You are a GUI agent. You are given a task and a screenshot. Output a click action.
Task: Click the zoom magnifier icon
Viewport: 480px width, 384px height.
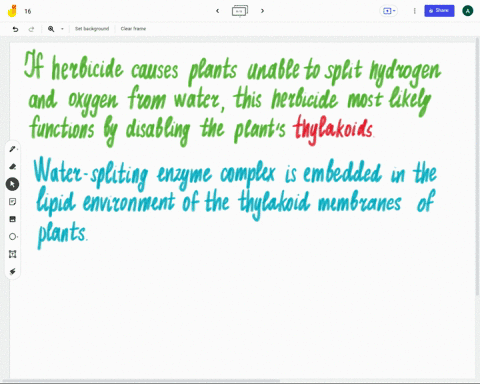(51, 29)
